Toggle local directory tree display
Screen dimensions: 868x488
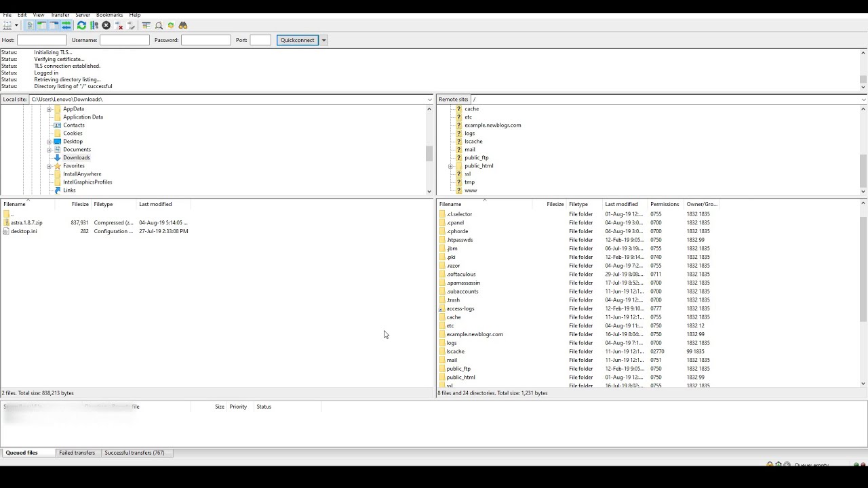point(42,26)
